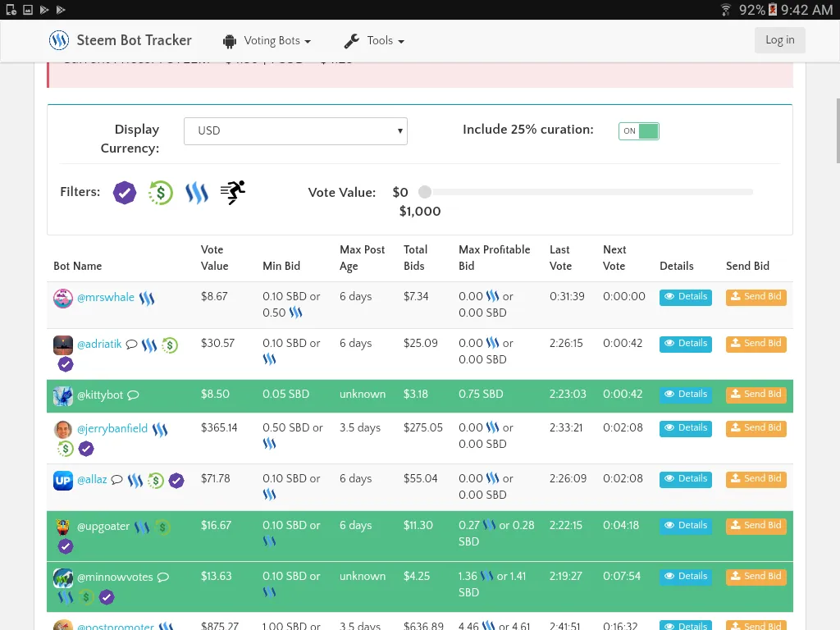Send Bid to upgoater

[x=756, y=526]
